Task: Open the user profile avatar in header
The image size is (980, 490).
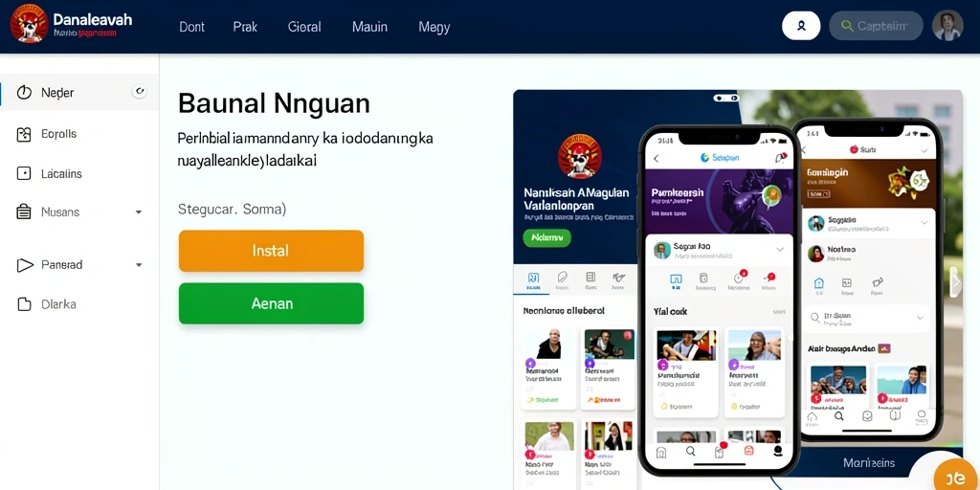Action: [x=947, y=26]
